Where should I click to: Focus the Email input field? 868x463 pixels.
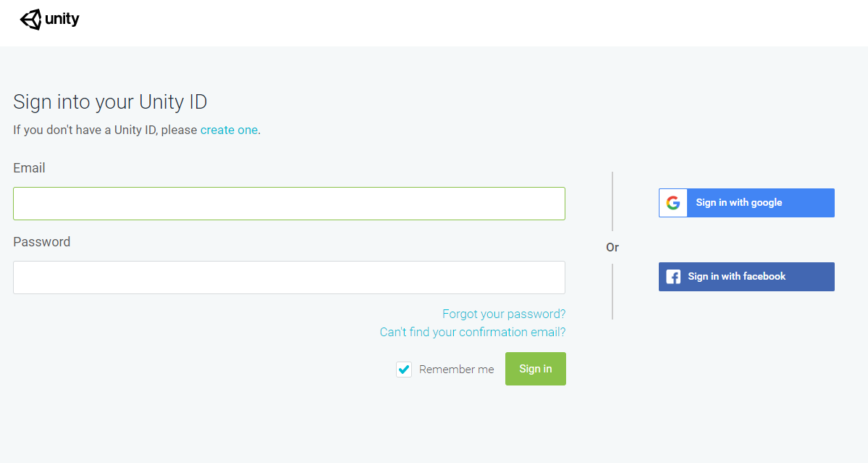coord(289,204)
